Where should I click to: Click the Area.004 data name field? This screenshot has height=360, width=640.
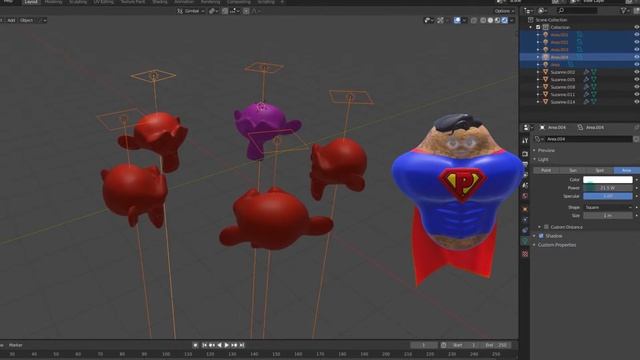(588, 139)
